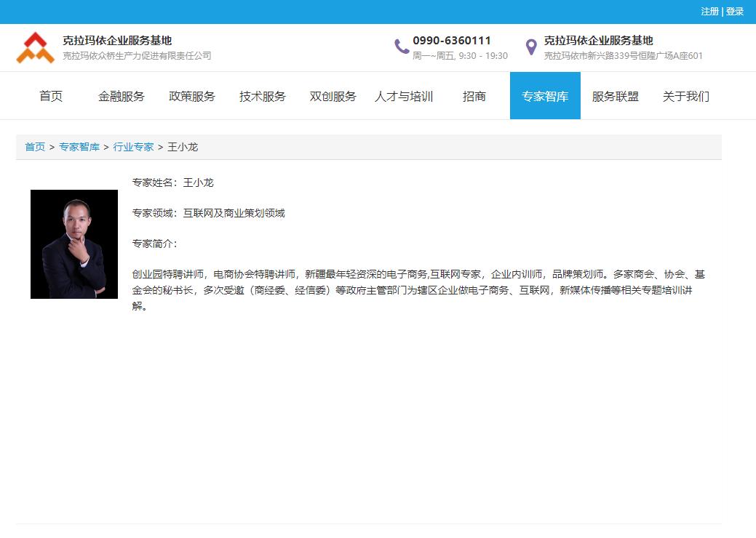
Task: Open the 金融服务 menu item
Action: pyautogui.click(x=122, y=96)
